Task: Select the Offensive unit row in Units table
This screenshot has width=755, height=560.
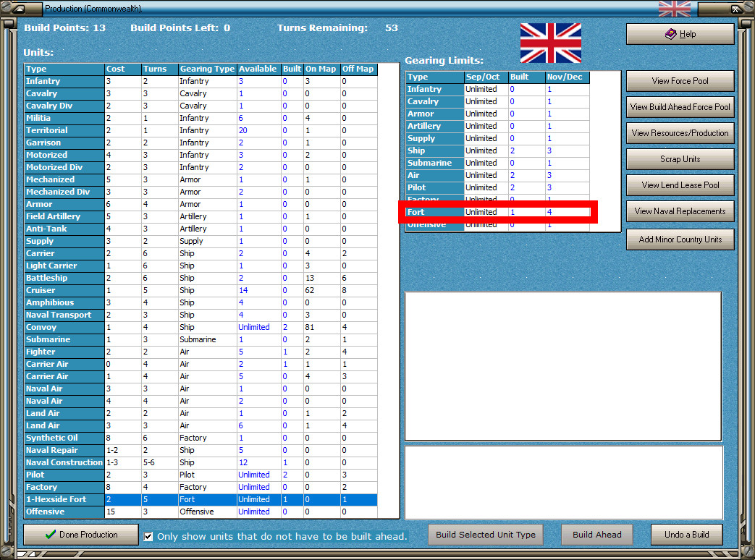Action: 201,512
